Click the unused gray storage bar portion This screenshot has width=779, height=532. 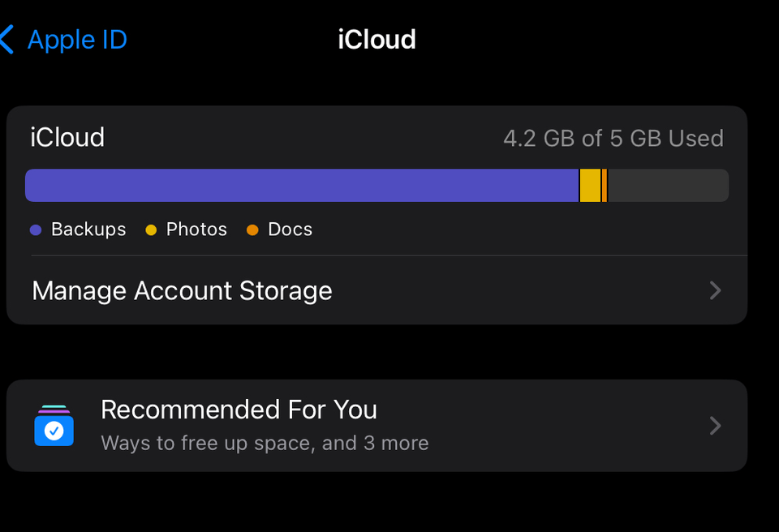click(667, 186)
